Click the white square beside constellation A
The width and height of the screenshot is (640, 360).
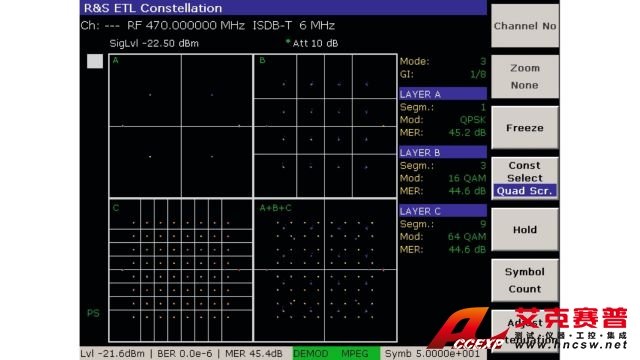tap(95, 62)
